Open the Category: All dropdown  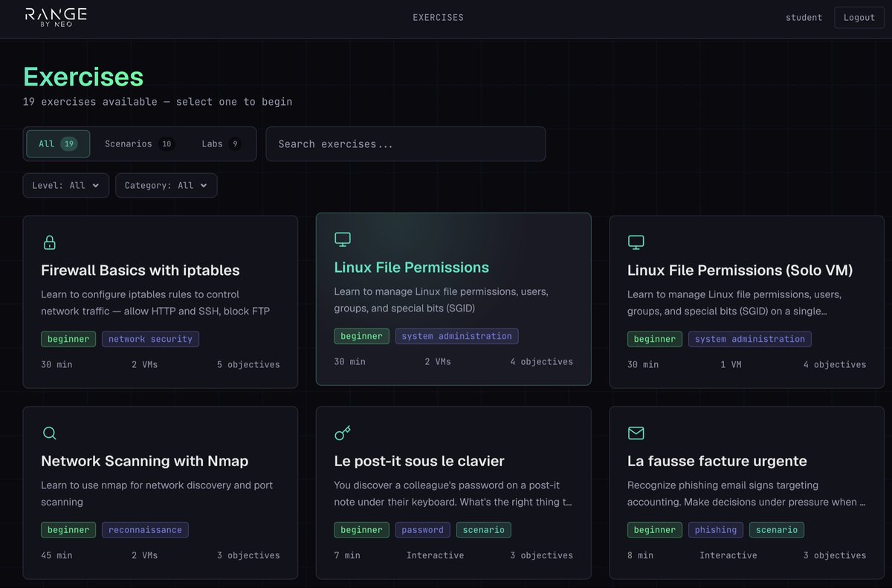[167, 185]
